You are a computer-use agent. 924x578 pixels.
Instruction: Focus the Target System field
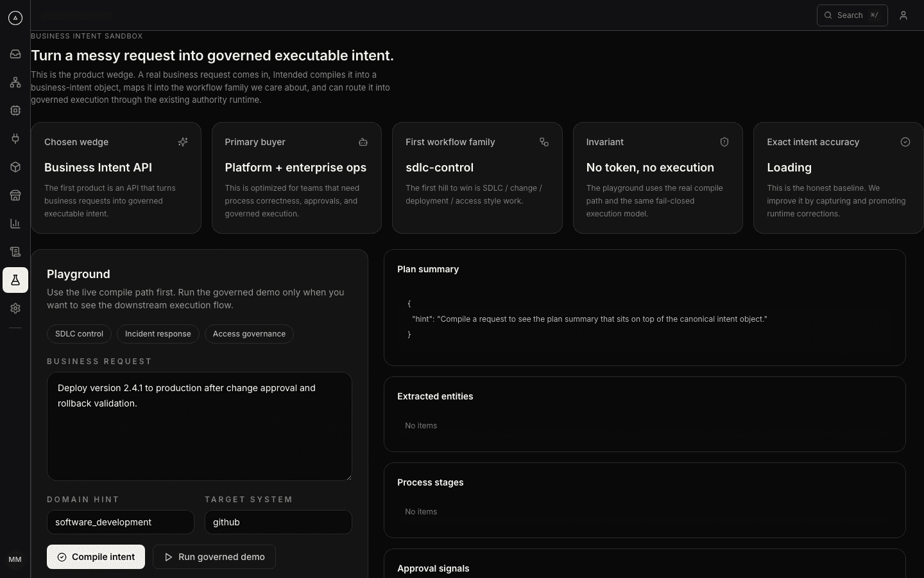click(x=278, y=522)
